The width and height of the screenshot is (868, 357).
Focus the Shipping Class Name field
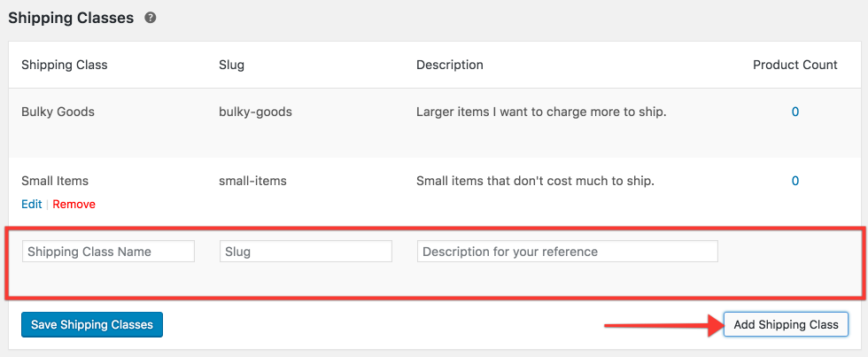[x=108, y=252]
